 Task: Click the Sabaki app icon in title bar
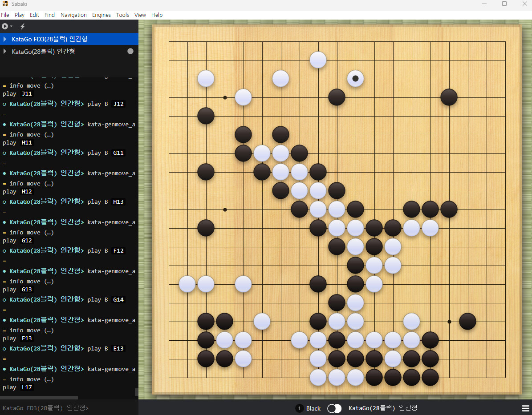5,4
